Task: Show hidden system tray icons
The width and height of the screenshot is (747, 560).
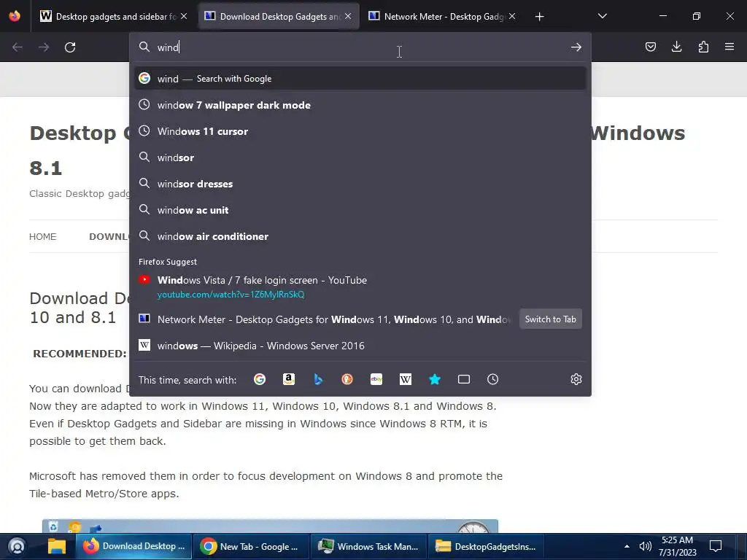Action: pyautogui.click(x=627, y=546)
